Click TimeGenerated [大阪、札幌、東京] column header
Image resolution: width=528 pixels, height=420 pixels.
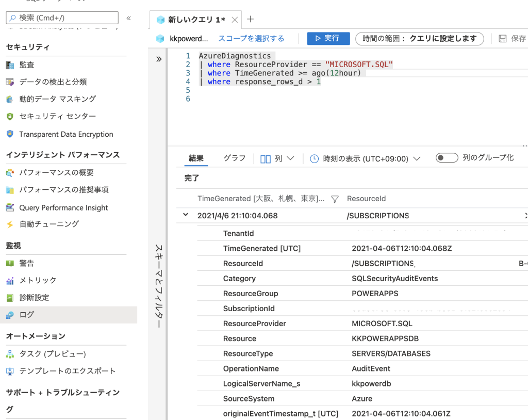coord(260,199)
